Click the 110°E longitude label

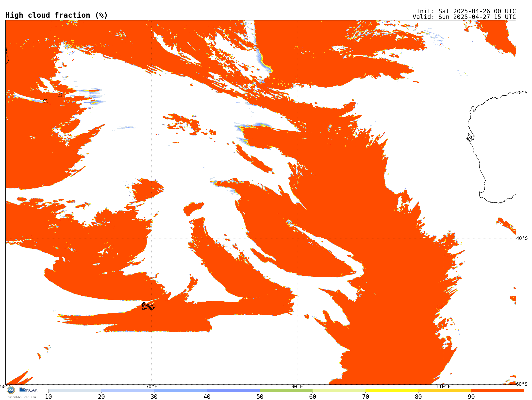[x=443, y=386]
